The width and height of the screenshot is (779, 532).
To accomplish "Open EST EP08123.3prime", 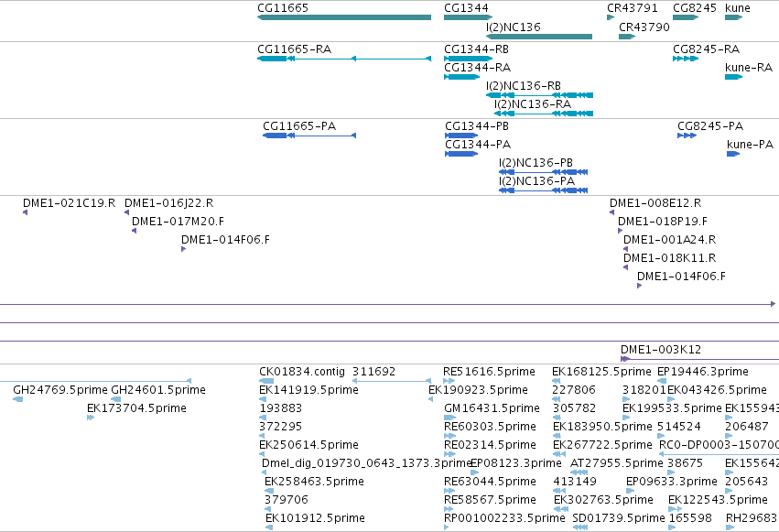I will pyautogui.click(x=515, y=463).
